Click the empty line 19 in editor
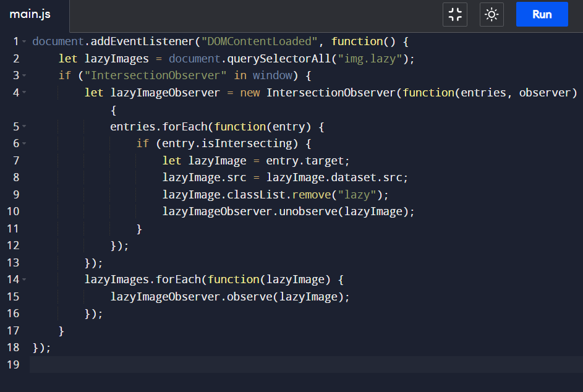Screen dimensions: 583x392 307,364
